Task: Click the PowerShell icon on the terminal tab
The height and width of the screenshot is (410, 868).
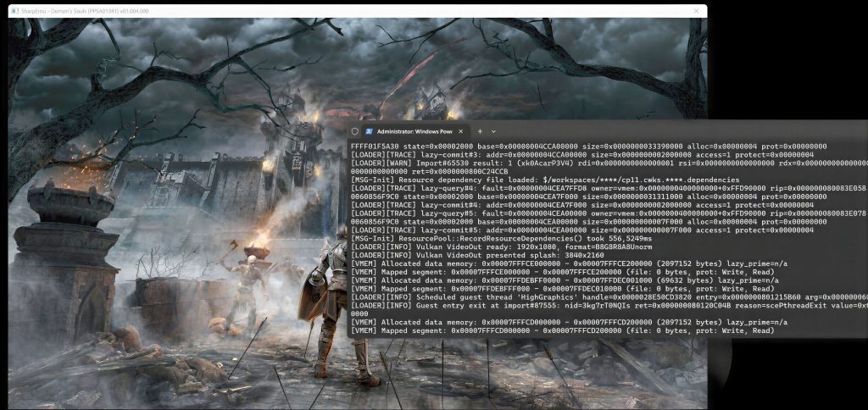Action: (369, 131)
